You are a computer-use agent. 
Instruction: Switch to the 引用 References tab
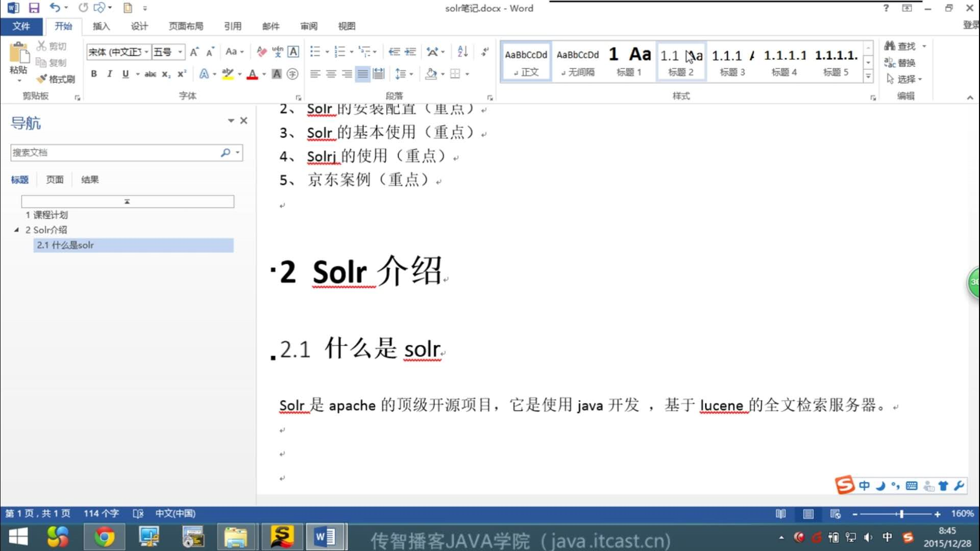[232, 26]
